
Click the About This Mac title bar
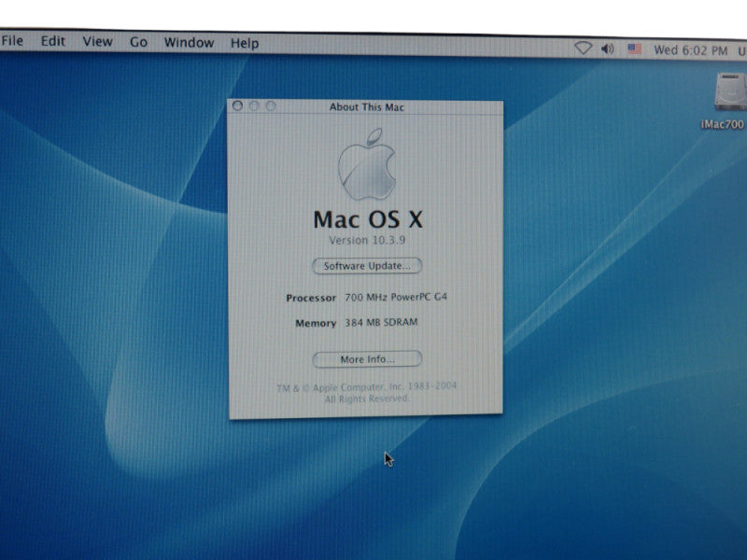pyautogui.click(x=366, y=106)
